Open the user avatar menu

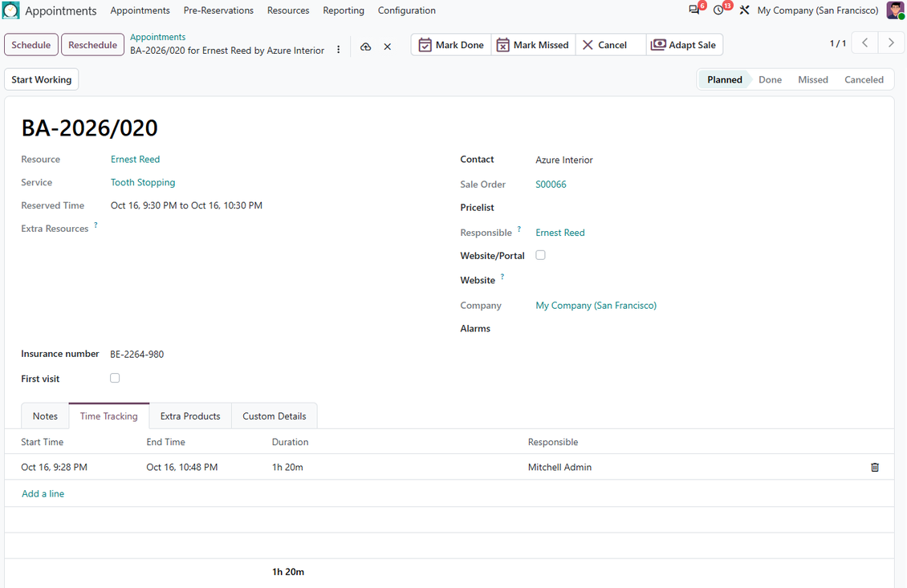tap(896, 10)
